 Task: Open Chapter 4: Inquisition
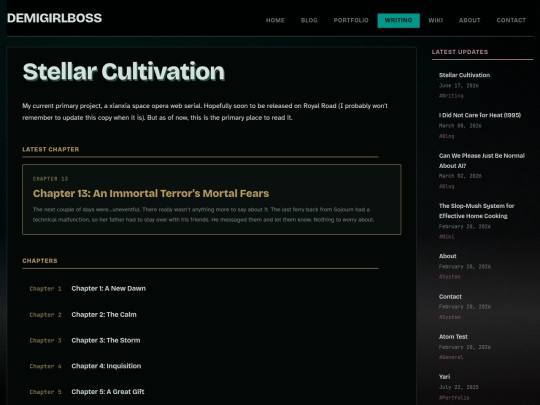(x=106, y=366)
